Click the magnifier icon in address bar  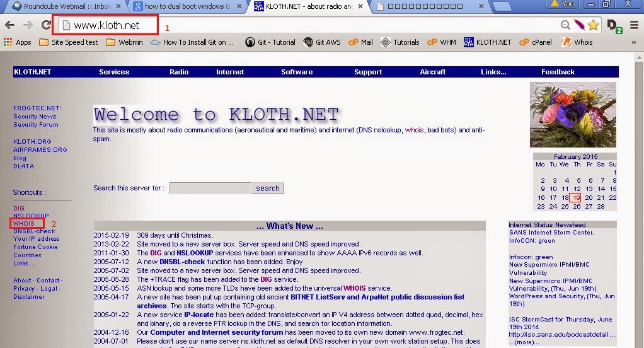[x=566, y=25]
